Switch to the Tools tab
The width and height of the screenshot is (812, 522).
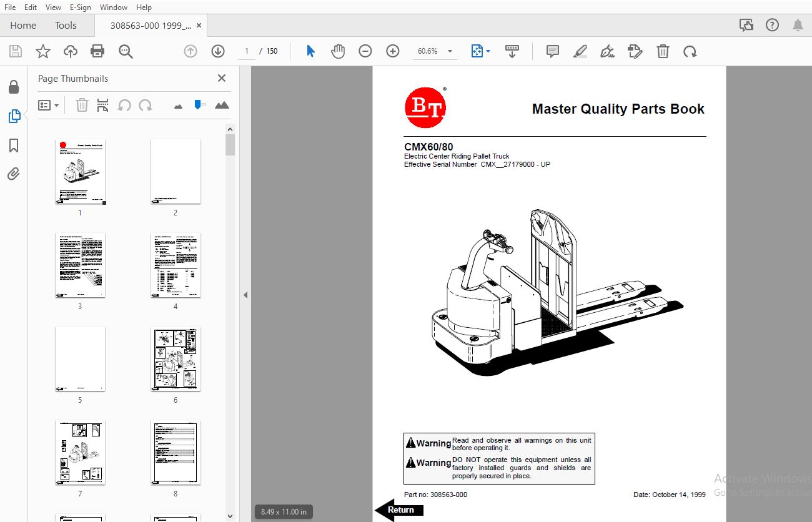[66, 25]
